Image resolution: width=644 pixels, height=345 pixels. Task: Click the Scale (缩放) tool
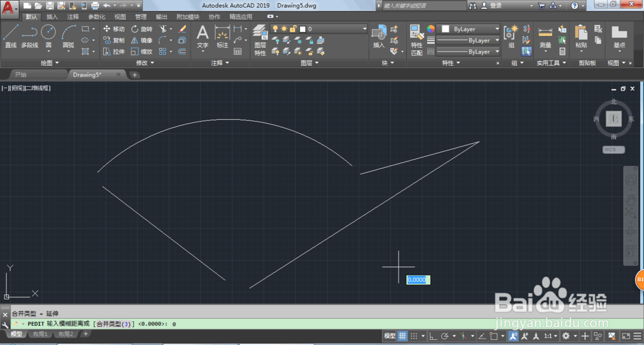tap(142, 51)
